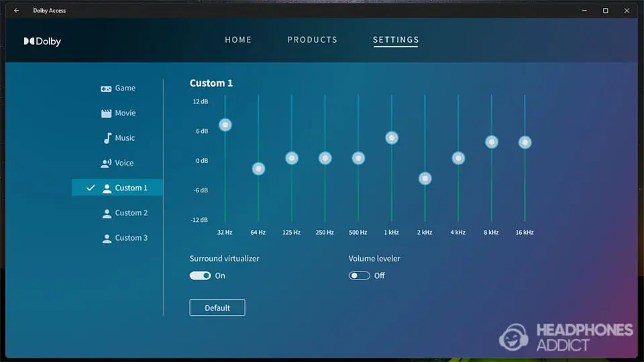The height and width of the screenshot is (362, 644).
Task: Click the back arrow in title bar
Action: [x=16, y=10]
